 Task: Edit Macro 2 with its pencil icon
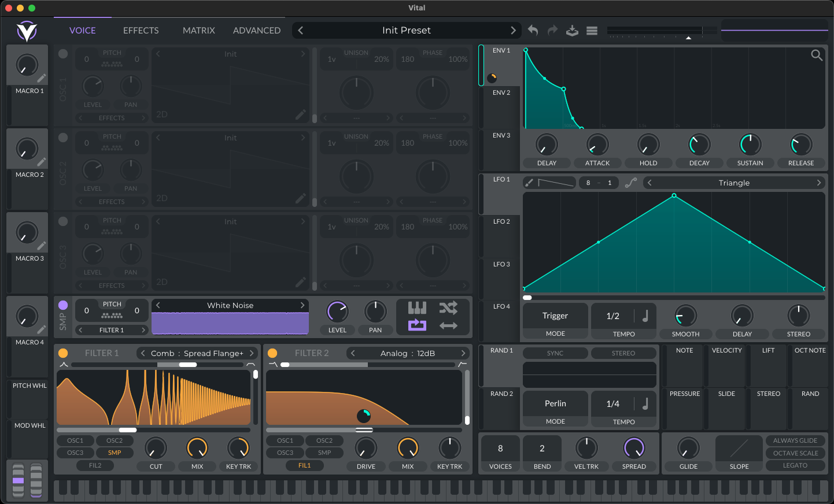(x=42, y=162)
